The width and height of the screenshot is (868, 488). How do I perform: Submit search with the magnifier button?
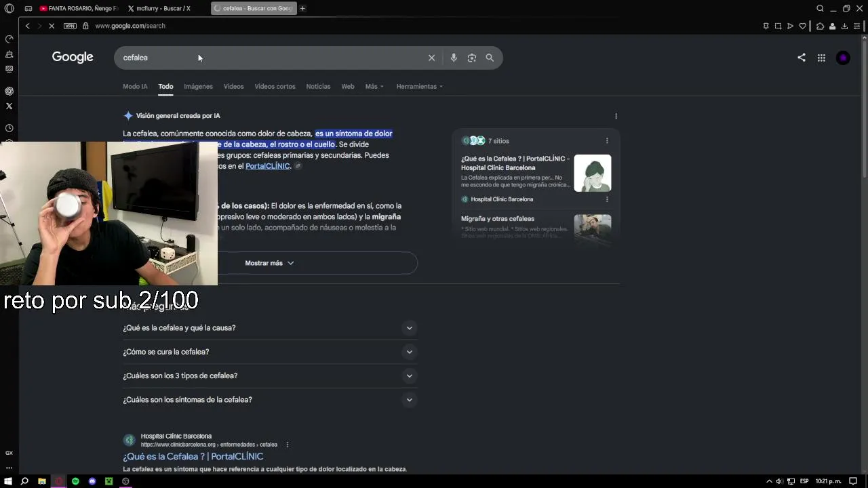coord(490,58)
